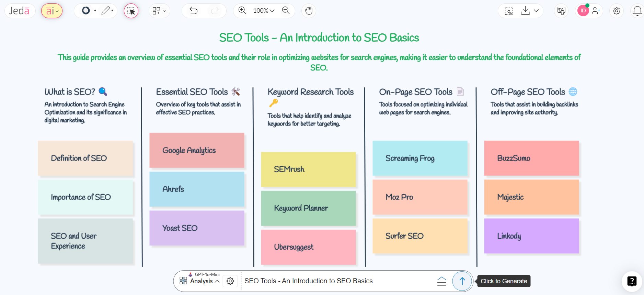
Task: Click the What is SEO? column heading
Action: [70, 92]
